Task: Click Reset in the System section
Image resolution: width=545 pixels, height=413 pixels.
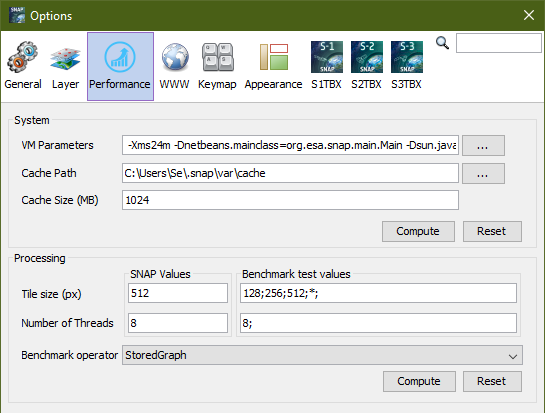Action: pyautogui.click(x=492, y=231)
